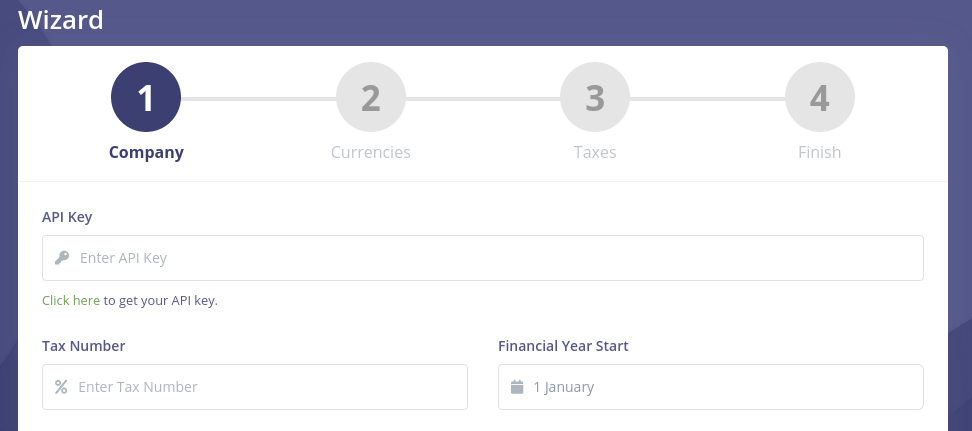Screen dimensions: 972x431
Task: Jump to step 3 circle
Action: [595, 98]
